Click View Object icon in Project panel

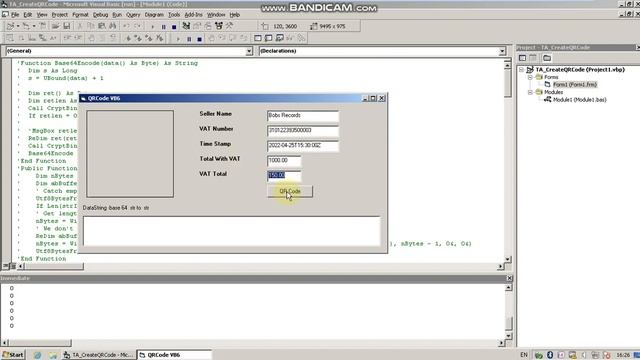[533, 58]
